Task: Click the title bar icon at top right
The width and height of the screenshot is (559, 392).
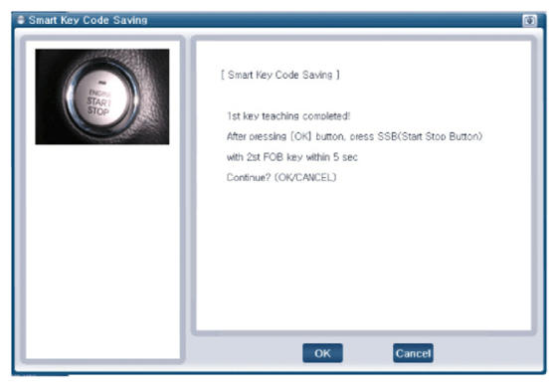Action: (x=529, y=20)
